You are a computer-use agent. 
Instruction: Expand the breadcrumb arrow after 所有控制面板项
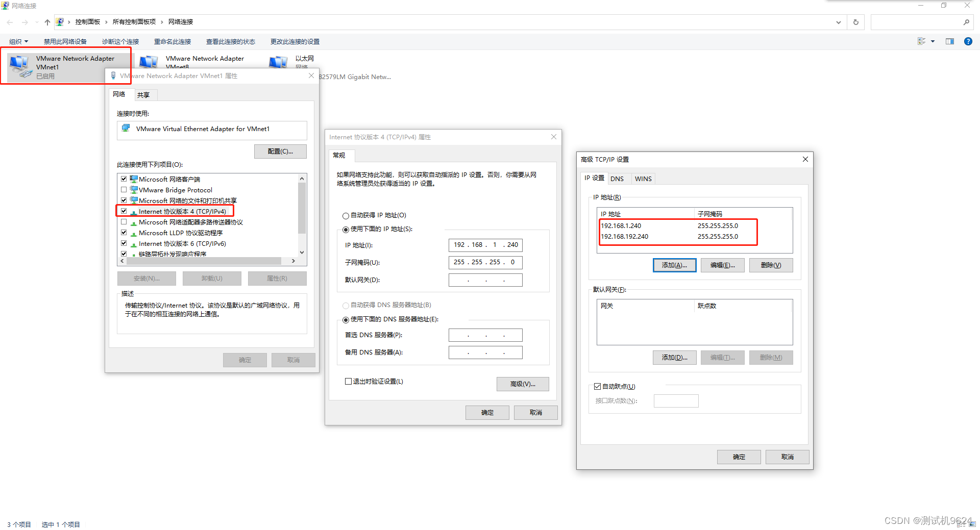[x=162, y=22]
